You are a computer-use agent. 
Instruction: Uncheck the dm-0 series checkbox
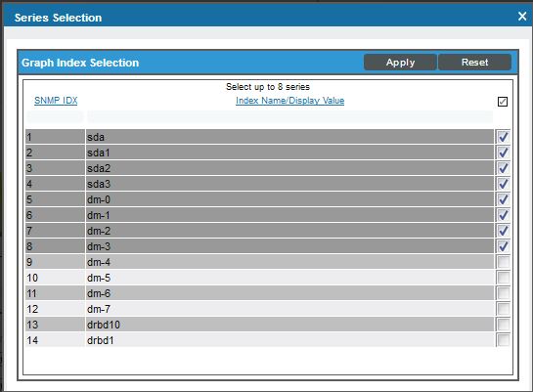(503, 199)
